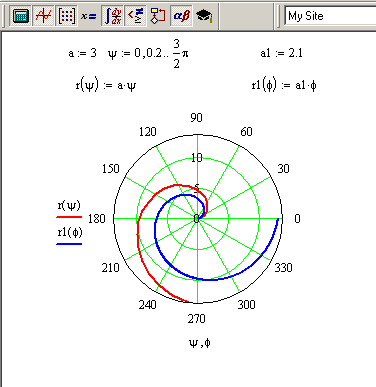
Task: Select the a := 3 definition
Action: click(82, 53)
